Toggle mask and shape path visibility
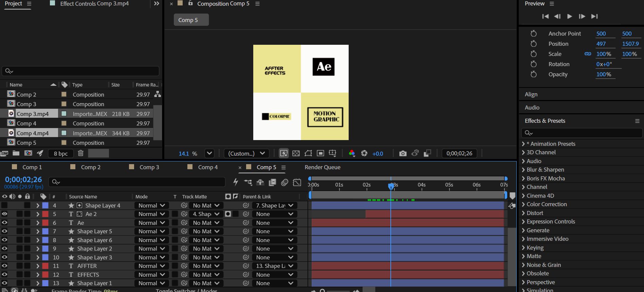The image size is (644, 292). pos(308,154)
